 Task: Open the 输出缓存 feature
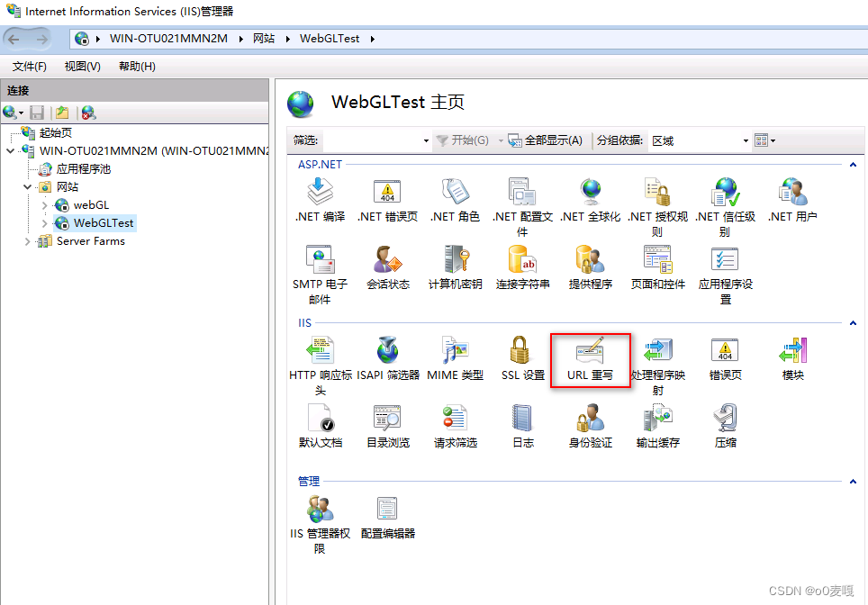click(657, 426)
